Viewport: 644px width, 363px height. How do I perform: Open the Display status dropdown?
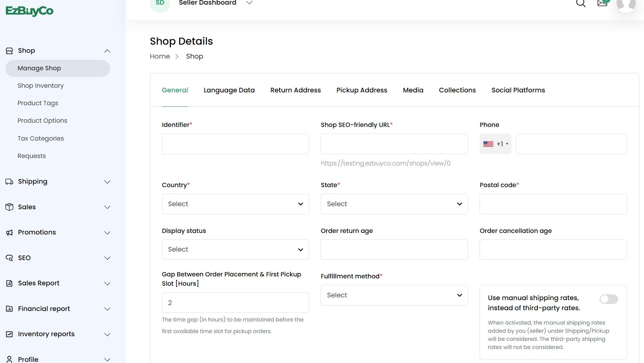point(235,250)
